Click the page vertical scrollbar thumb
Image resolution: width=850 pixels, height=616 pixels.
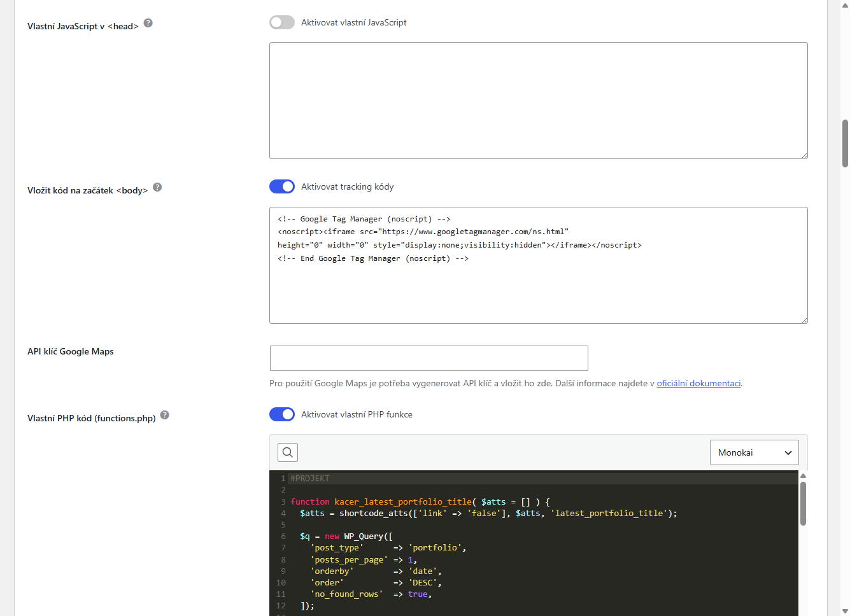(845, 143)
